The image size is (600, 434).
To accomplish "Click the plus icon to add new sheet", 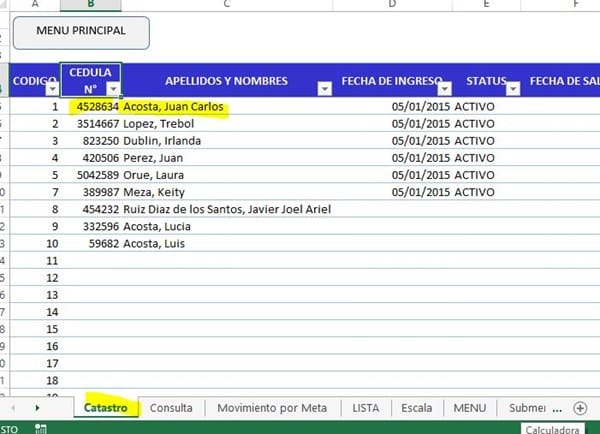I will [579, 408].
